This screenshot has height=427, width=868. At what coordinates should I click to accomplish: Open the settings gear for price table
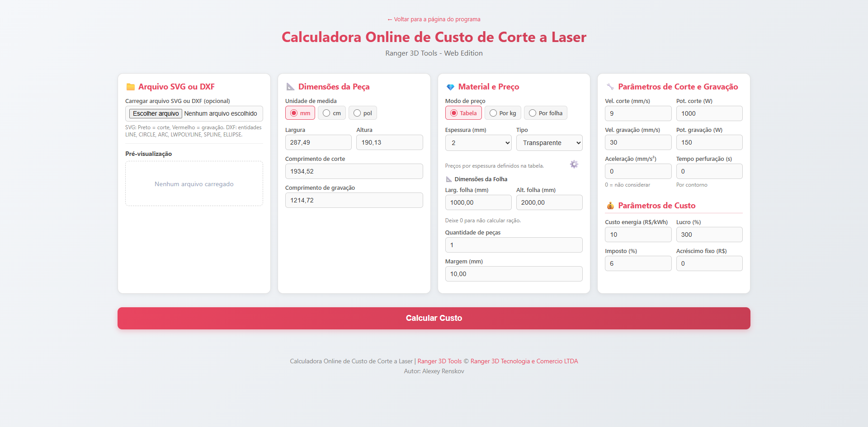(574, 164)
